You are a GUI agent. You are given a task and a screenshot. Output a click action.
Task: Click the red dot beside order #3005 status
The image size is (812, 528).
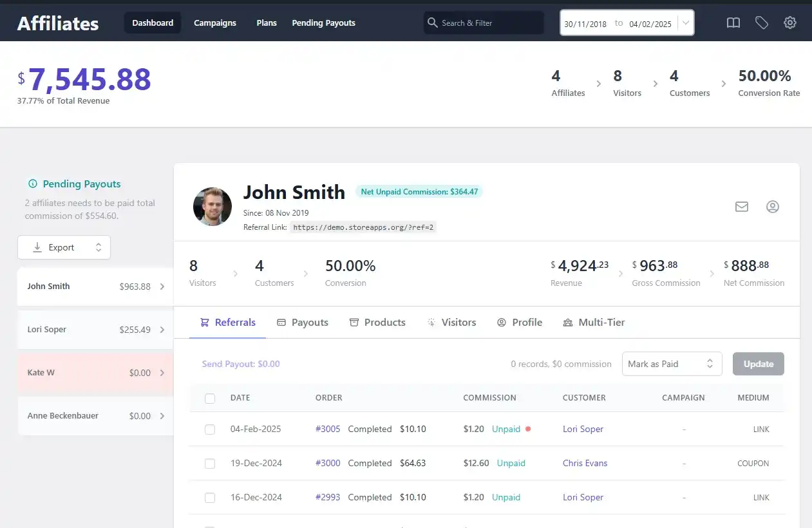pos(528,429)
